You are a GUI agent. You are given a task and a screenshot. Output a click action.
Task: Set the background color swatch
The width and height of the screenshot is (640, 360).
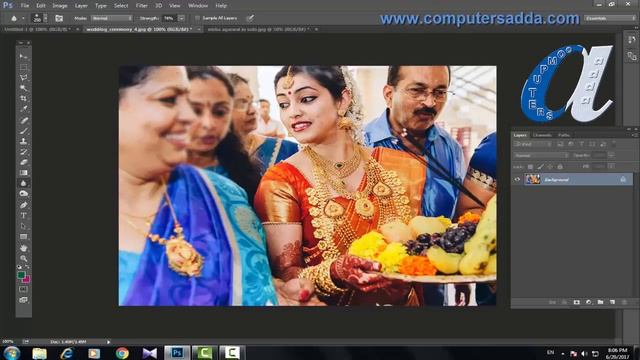point(27,280)
